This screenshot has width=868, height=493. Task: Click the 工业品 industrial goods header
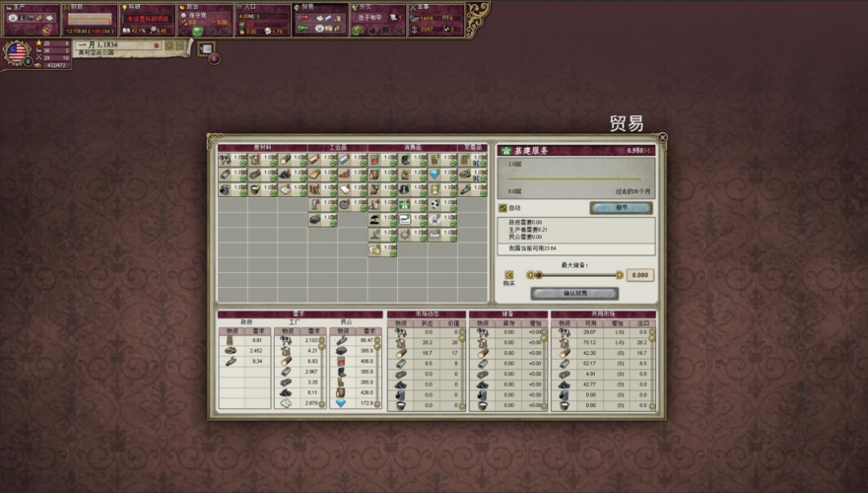pyautogui.click(x=338, y=147)
